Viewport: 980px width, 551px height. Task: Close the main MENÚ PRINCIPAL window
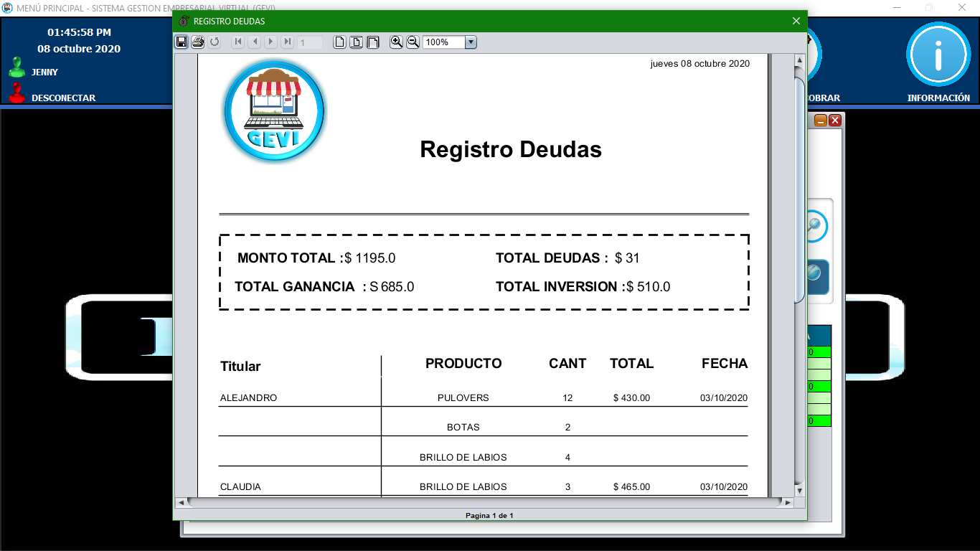tap(963, 6)
